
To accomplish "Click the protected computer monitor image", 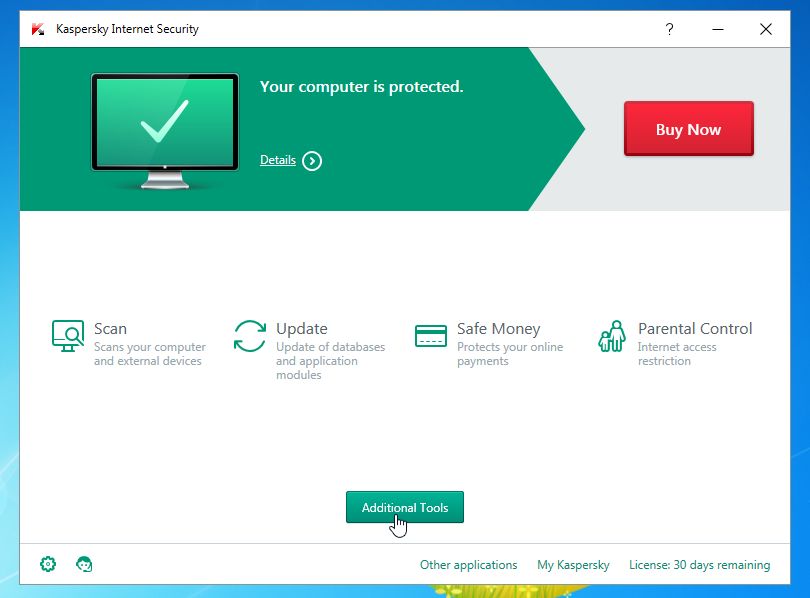I will 165,131.
